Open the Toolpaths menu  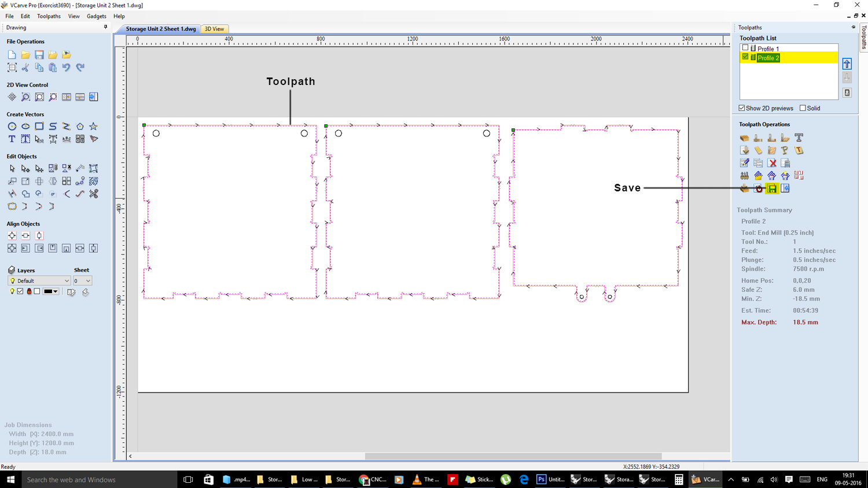[x=49, y=16]
